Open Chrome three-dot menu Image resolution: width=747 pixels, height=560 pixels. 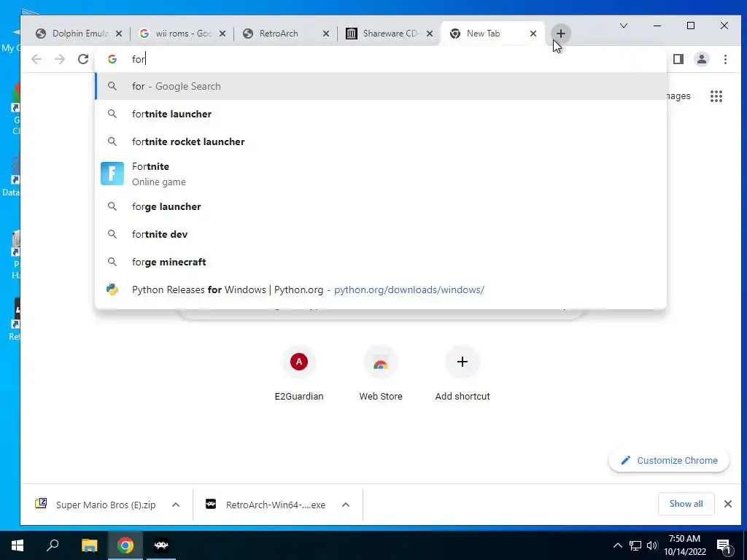click(725, 59)
